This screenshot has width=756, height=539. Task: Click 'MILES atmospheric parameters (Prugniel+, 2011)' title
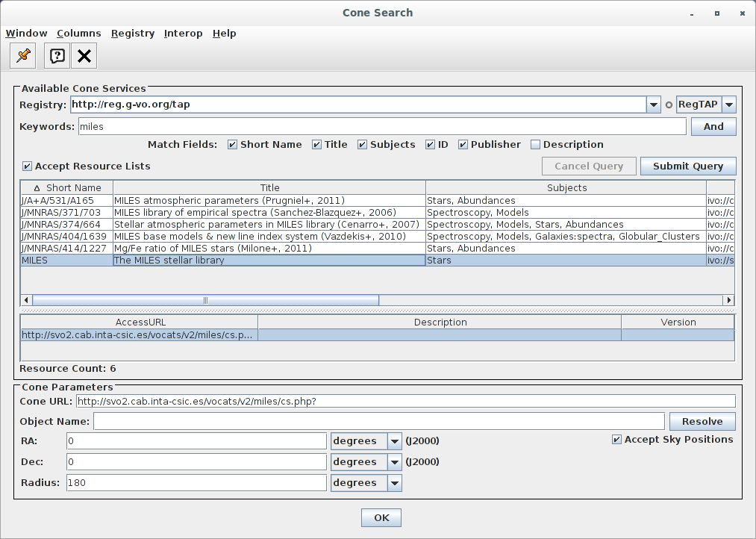pos(230,201)
